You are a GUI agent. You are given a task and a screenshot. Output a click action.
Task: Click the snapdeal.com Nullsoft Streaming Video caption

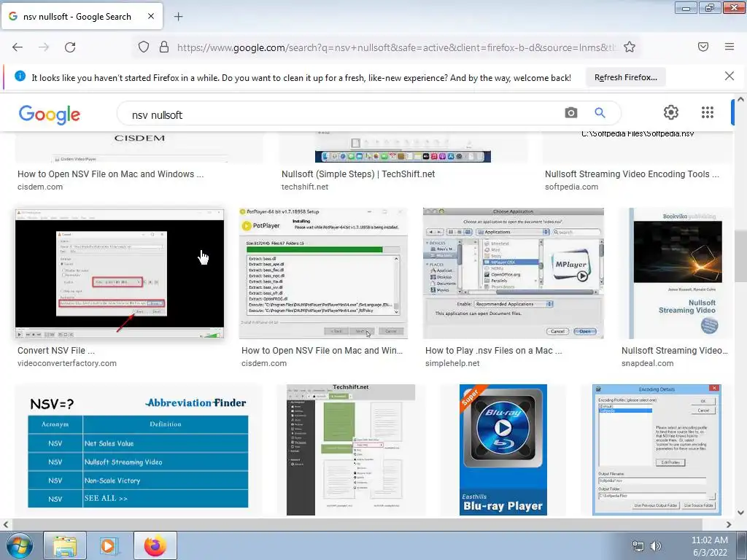(x=675, y=351)
